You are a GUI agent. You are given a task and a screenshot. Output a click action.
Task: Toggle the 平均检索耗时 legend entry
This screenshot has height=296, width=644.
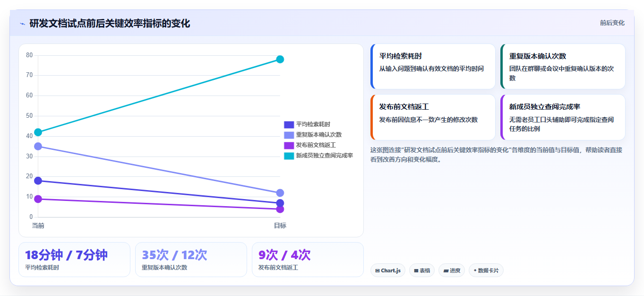307,124
